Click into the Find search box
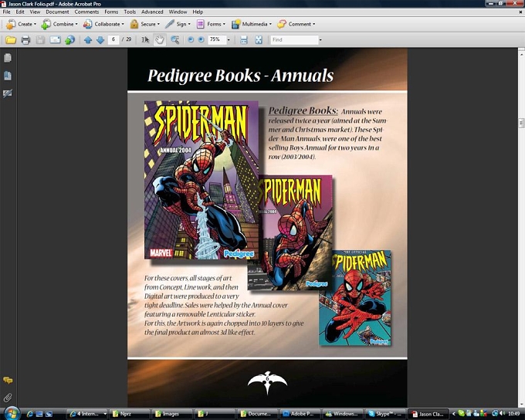Image resolution: width=525 pixels, height=420 pixels. tap(294, 40)
